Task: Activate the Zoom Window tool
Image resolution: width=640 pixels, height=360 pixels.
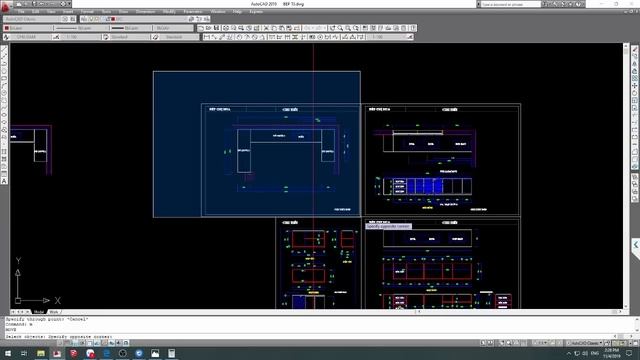Action: 348,28
